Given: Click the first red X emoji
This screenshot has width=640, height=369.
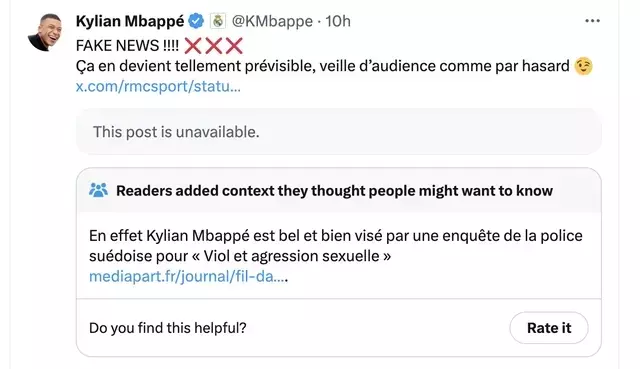Looking at the screenshot, I should click(193, 46).
